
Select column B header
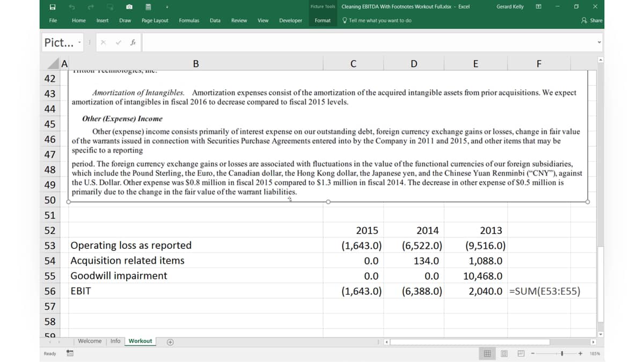click(196, 64)
